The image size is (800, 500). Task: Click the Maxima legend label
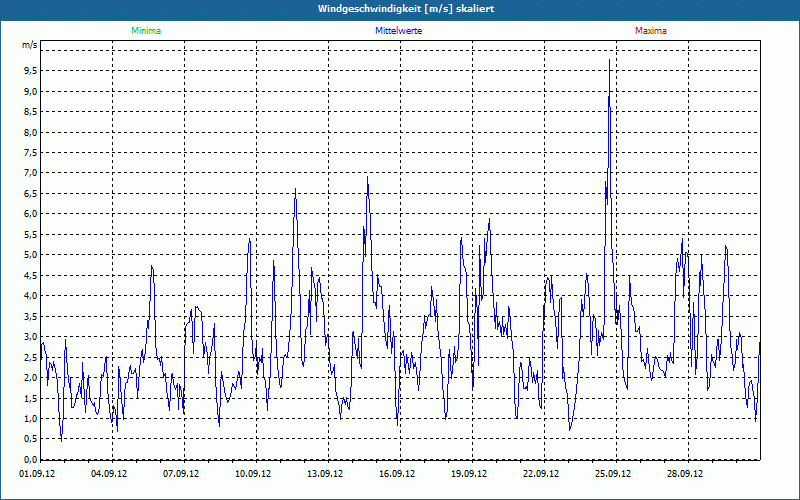[x=650, y=31]
